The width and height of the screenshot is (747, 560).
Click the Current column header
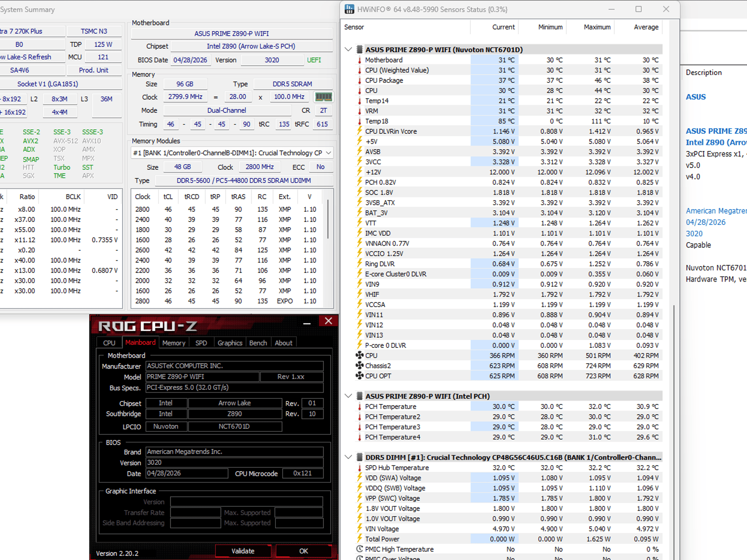pyautogui.click(x=494, y=27)
